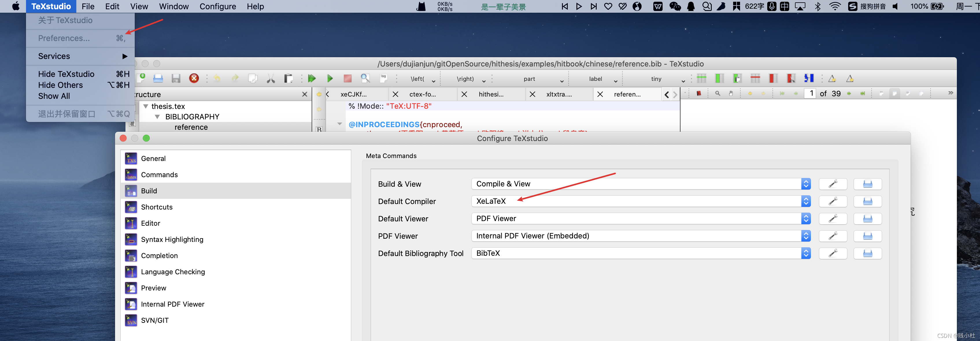Switch to the xeCJKf... editor tab
Viewport: 980px width, 341px height.
click(x=354, y=94)
